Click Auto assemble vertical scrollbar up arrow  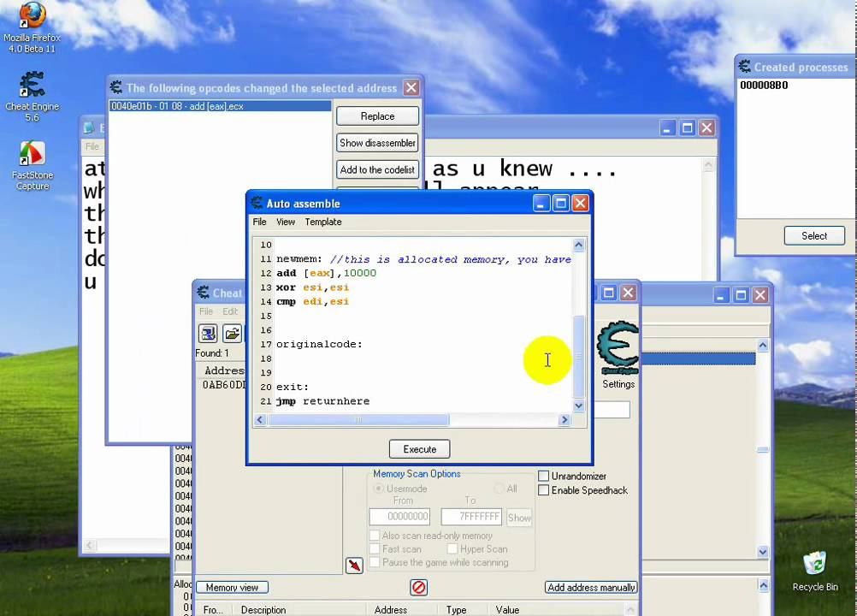(578, 245)
